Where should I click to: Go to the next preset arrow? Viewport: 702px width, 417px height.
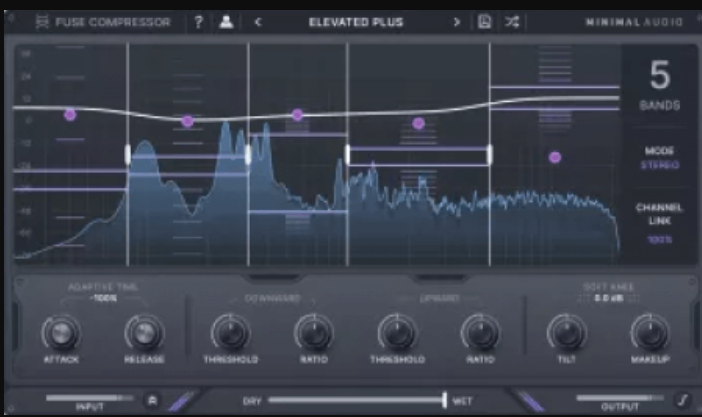pyautogui.click(x=457, y=22)
